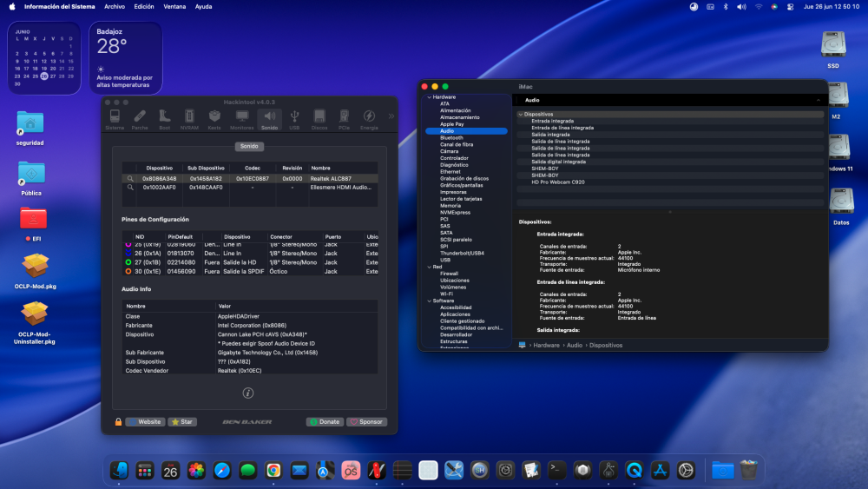This screenshot has height=489, width=868.
Task: Click the info icon below Audio Info
Action: 248,393
